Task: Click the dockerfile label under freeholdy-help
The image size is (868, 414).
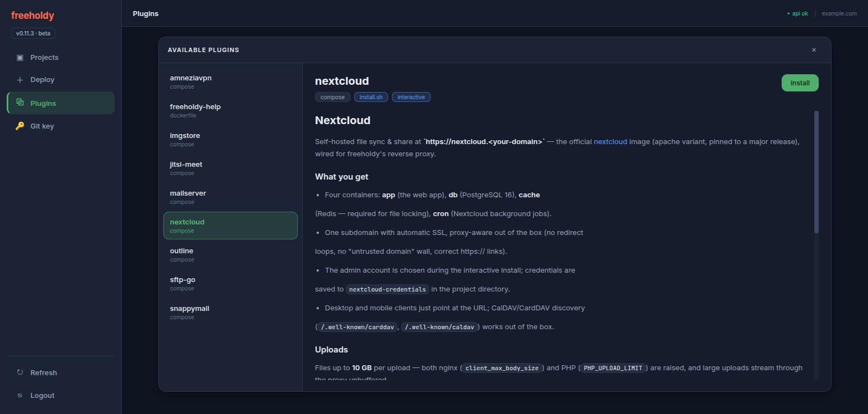Action: pyautogui.click(x=183, y=116)
